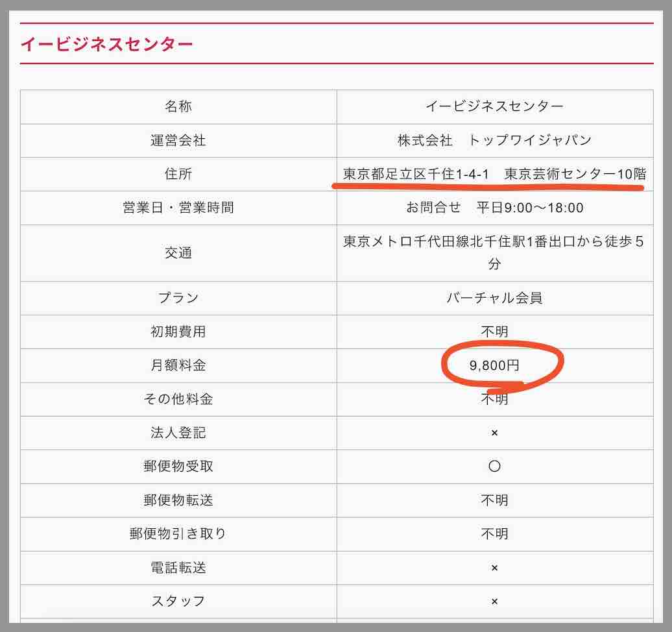Click the 運営会社 row label
The image size is (672, 632).
click(179, 140)
